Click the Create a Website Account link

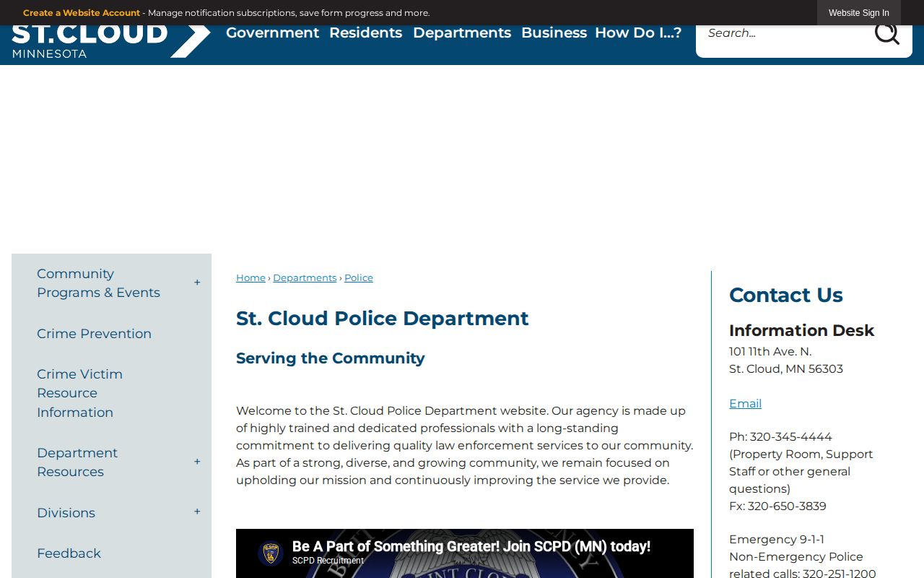coord(82,13)
